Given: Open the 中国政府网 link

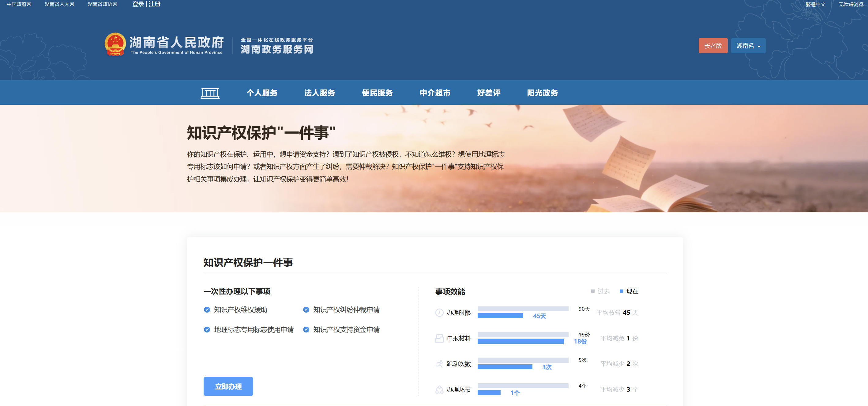Looking at the screenshot, I should point(19,4).
